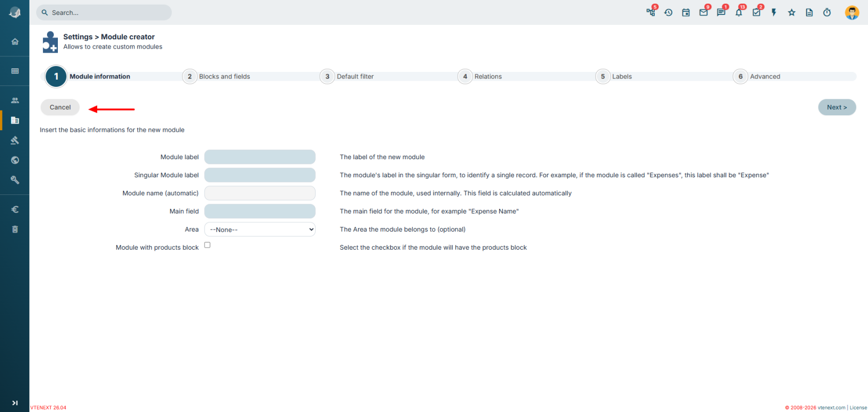Open the euro currency icon in sidebar
Screen dimensions: 868x412
[x=15, y=209]
